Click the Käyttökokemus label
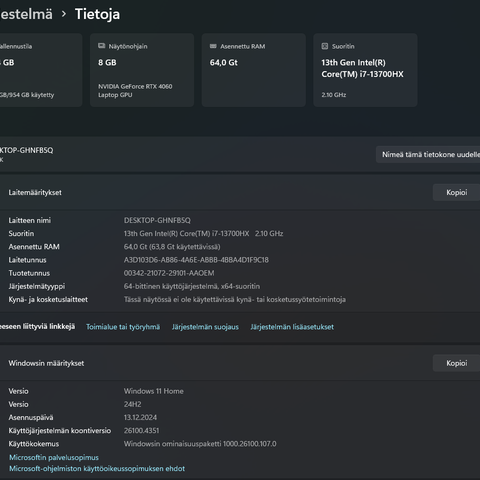The width and height of the screenshot is (480, 480). click(x=33, y=444)
